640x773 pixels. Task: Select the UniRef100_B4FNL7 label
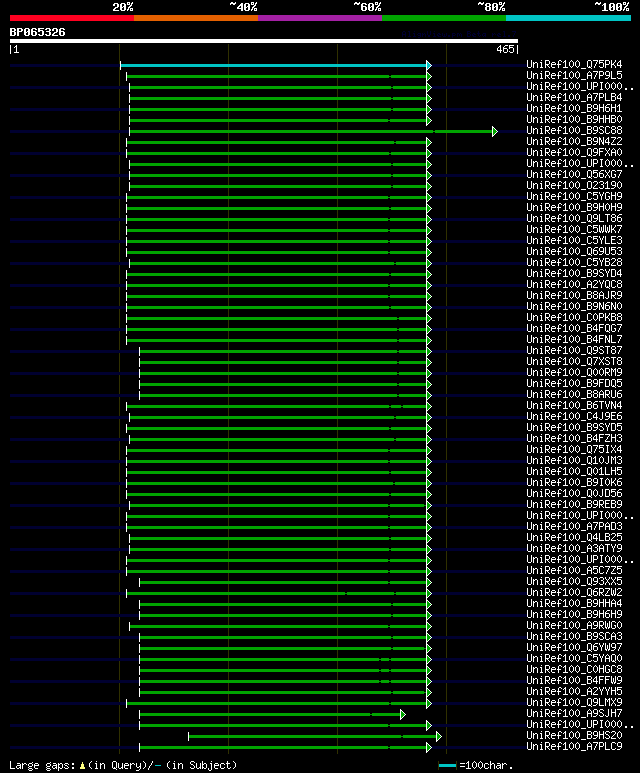click(x=574, y=339)
